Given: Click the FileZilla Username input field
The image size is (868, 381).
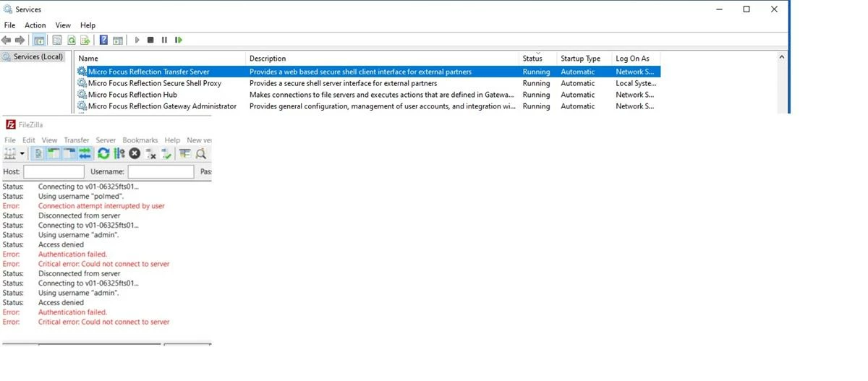Looking at the screenshot, I should (x=161, y=171).
